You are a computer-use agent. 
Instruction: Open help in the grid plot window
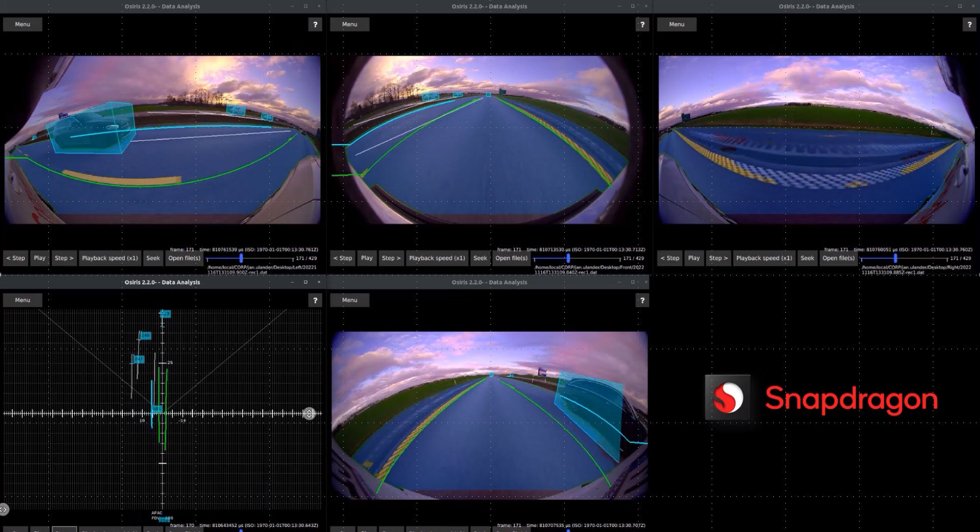pyautogui.click(x=315, y=300)
